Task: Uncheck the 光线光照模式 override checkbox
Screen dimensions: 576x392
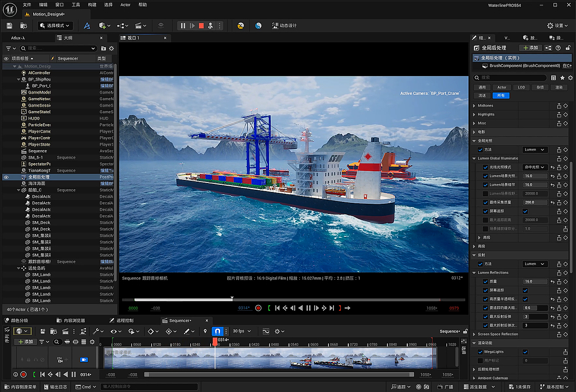Action: [485, 167]
